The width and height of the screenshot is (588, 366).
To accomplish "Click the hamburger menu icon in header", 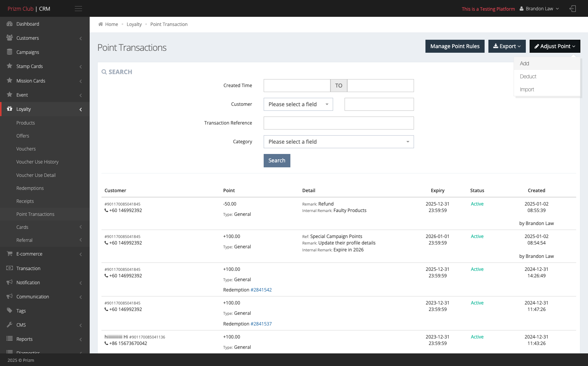I will click(78, 9).
